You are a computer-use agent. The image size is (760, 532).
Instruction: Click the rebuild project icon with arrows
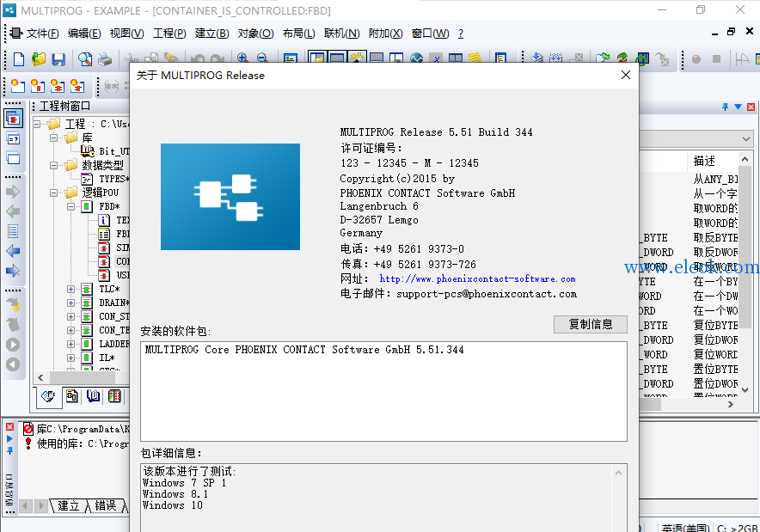(x=556, y=58)
